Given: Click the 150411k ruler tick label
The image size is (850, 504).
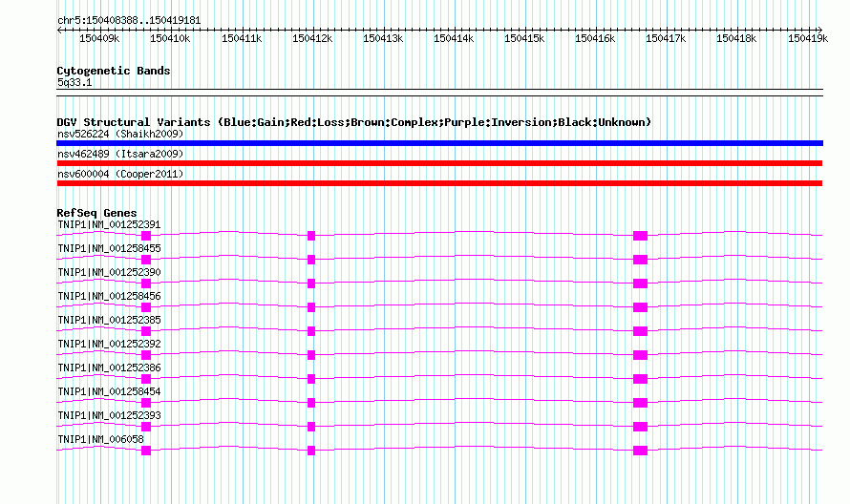Looking at the screenshot, I should [242, 38].
